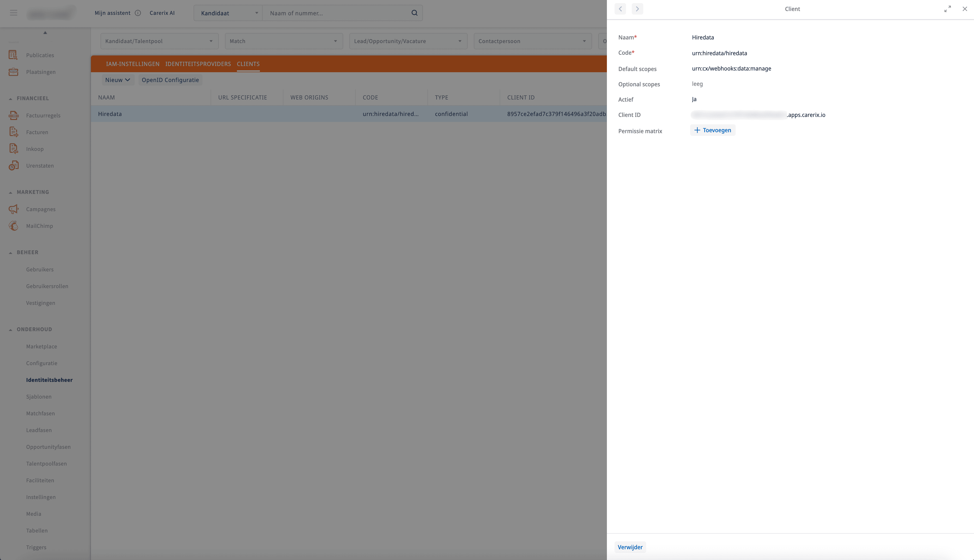Open Leadfasen in sidebar

click(x=39, y=430)
